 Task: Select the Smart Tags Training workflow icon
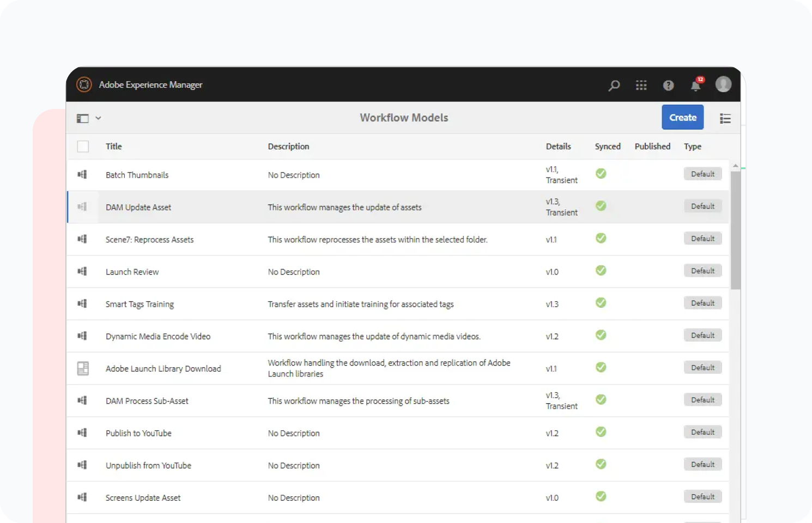82,303
